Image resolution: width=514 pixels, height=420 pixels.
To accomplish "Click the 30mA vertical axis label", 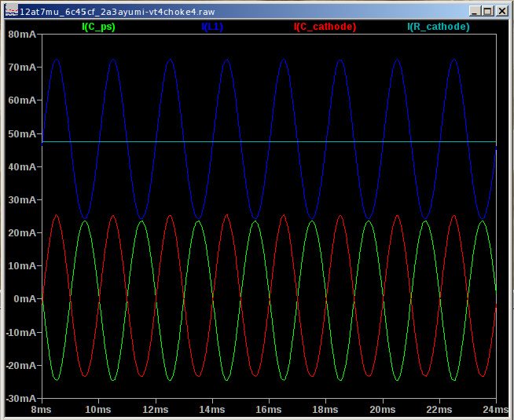I will [22, 199].
